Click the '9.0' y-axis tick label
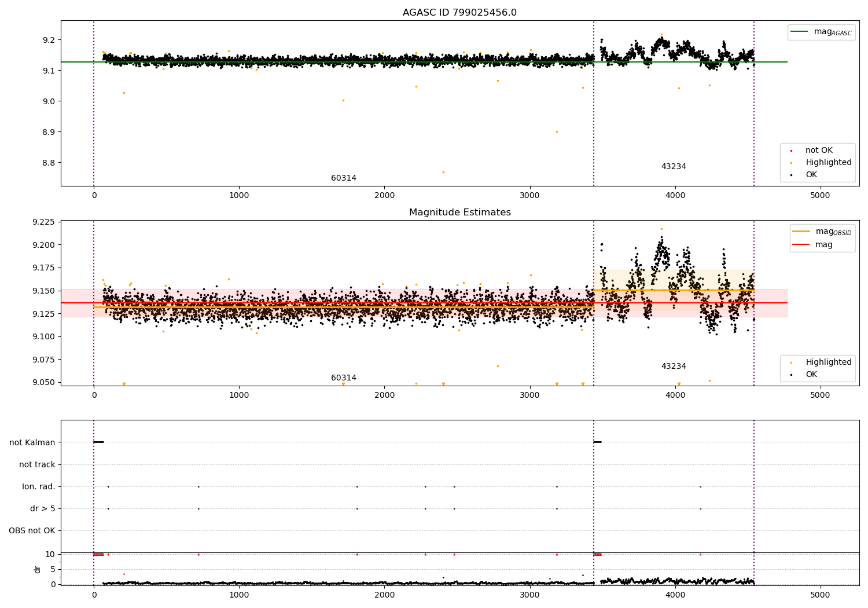The image size is (868, 608). pos(49,101)
